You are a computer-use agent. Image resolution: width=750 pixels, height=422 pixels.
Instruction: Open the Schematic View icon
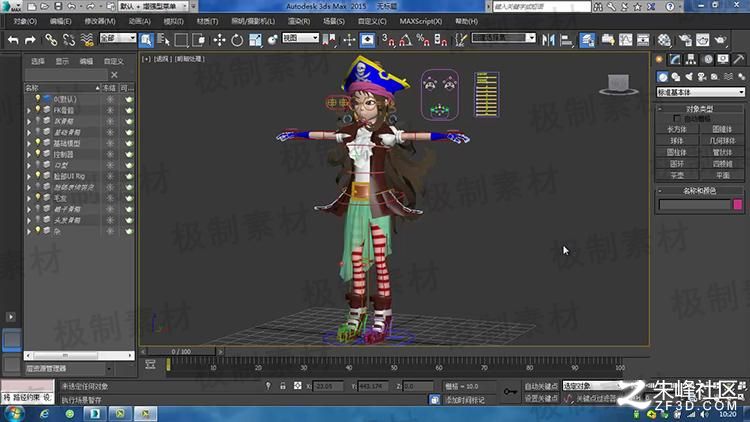pos(643,40)
